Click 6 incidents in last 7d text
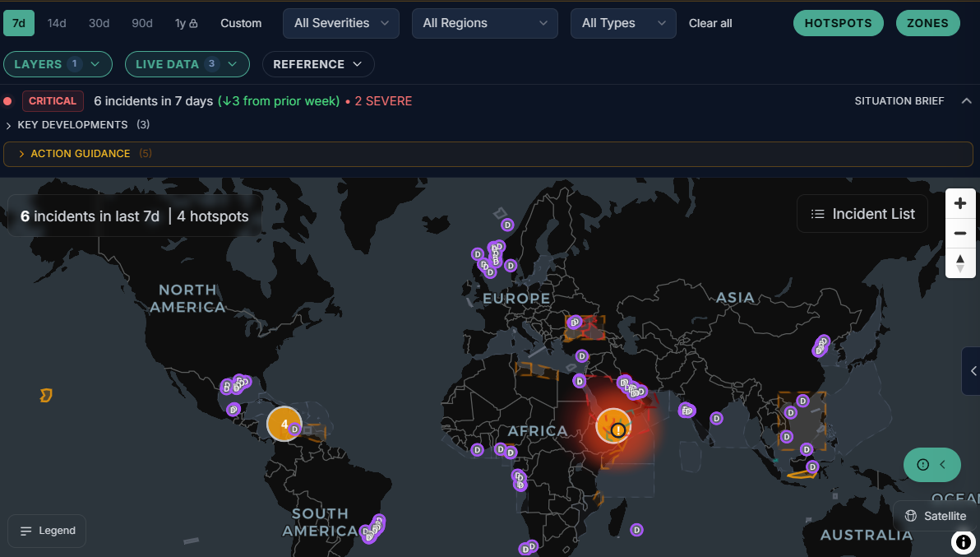 (90, 216)
